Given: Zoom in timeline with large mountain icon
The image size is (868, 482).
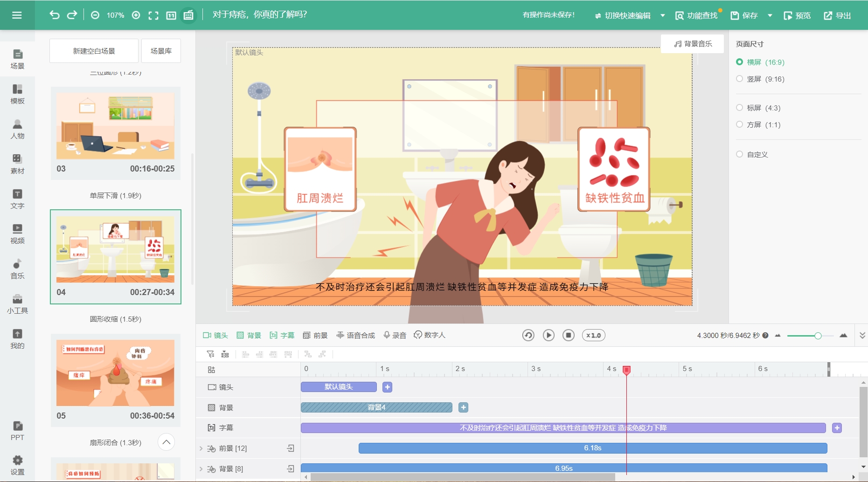Looking at the screenshot, I should point(843,336).
